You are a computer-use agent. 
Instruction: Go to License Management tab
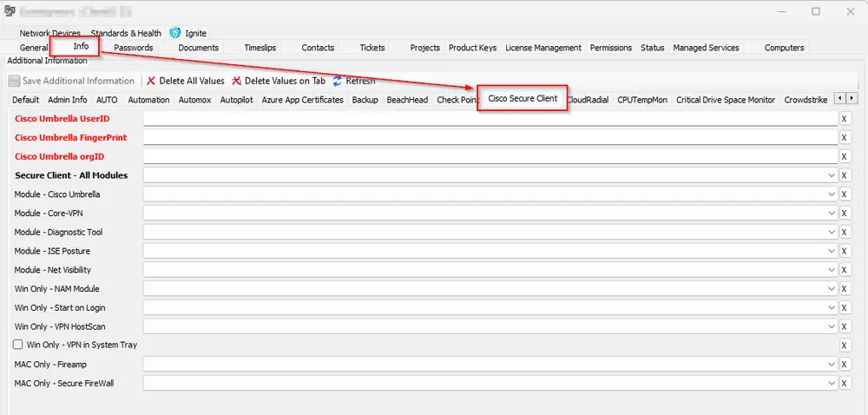[543, 48]
